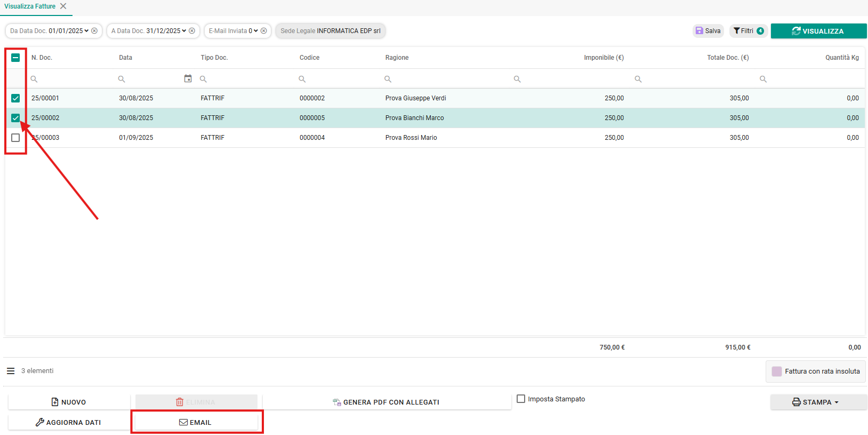Clear the A Data Doc. filter

click(192, 31)
